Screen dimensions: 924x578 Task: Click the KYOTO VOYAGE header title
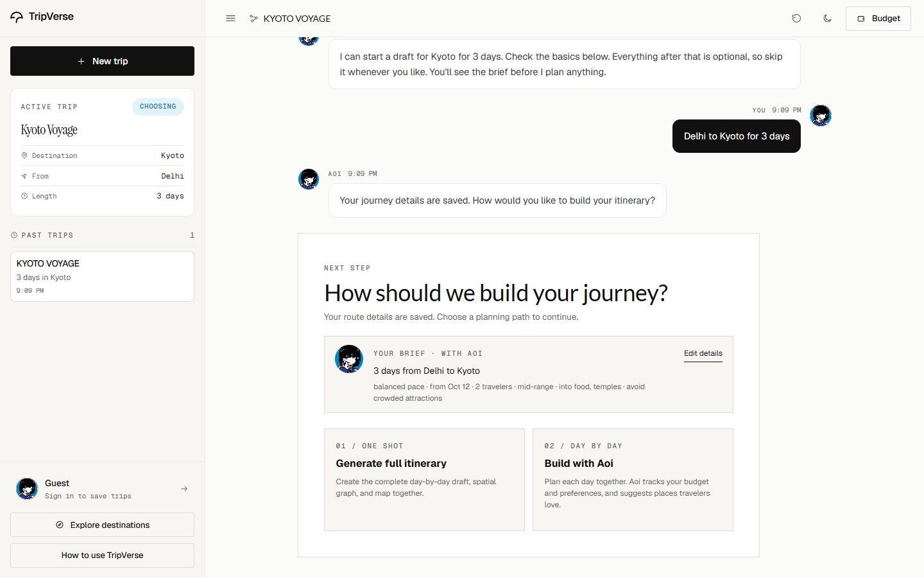pos(297,19)
